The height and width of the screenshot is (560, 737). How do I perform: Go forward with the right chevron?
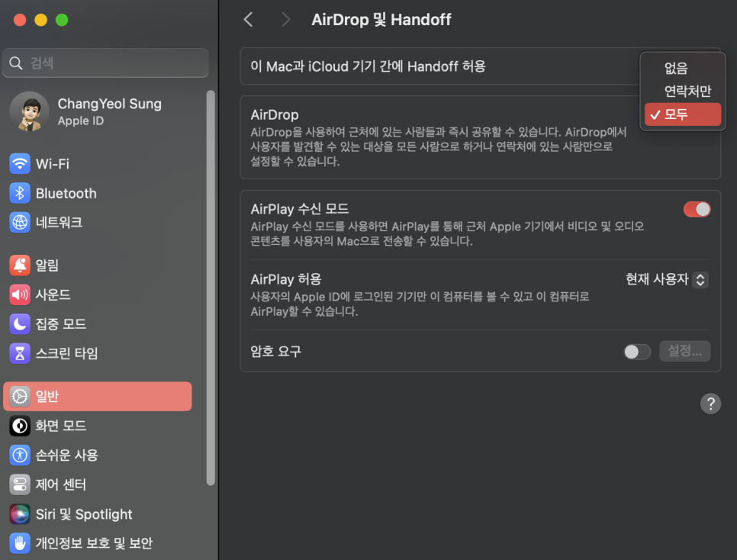(x=285, y=20)
